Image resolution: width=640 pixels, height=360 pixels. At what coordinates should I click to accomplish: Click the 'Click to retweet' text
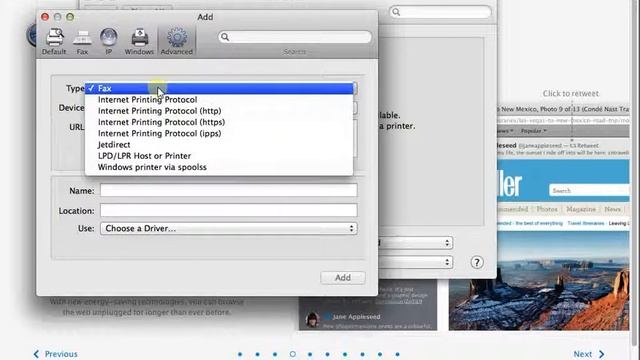(571, 93)
